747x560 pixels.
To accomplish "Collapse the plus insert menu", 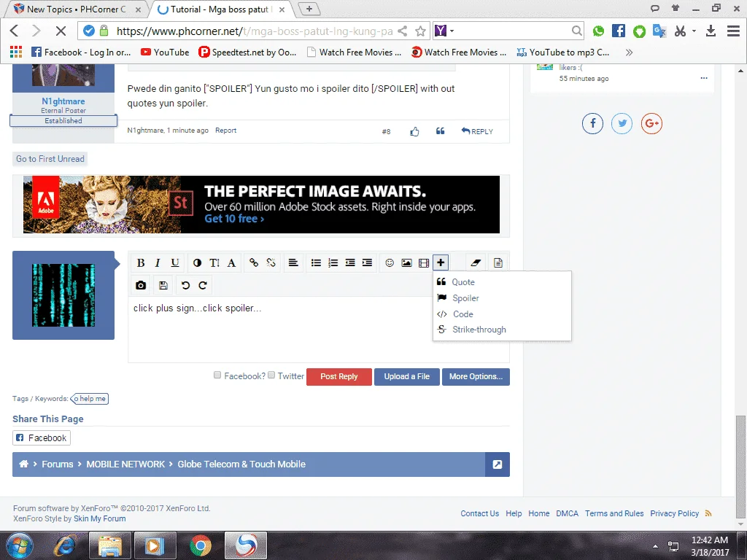I will [441, 262].
